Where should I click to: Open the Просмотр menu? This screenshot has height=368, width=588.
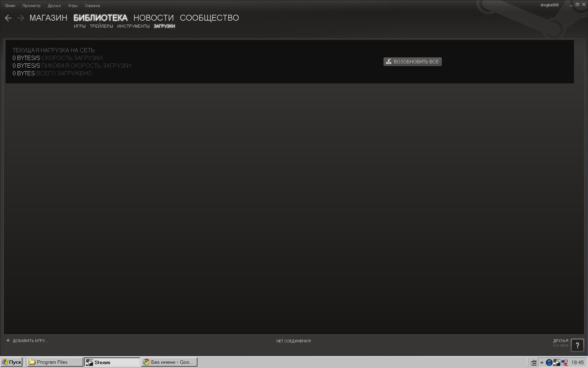point(31,6)
